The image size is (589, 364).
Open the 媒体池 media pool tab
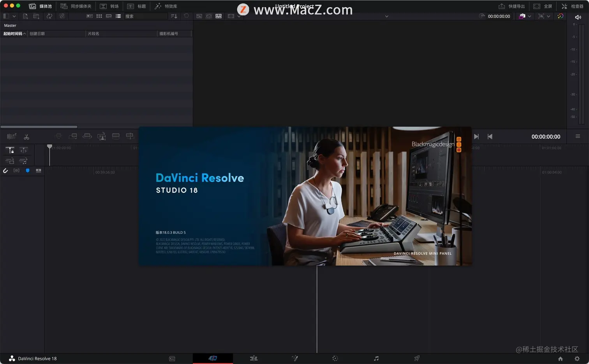coord(41,6)
